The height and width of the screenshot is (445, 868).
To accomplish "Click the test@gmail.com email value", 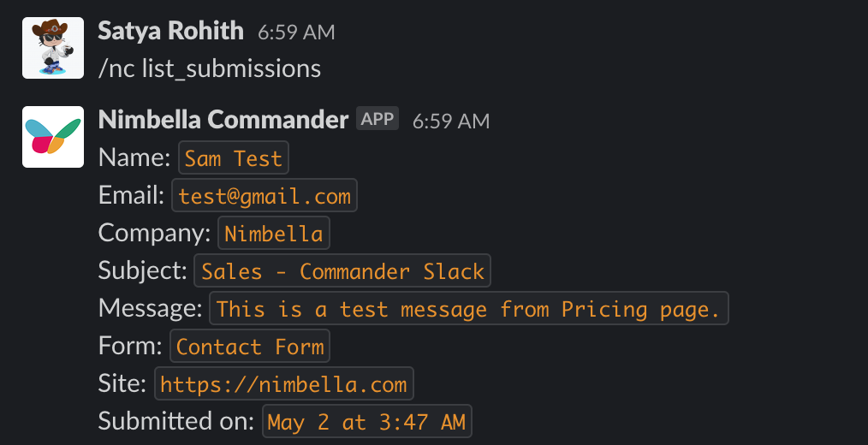I will click(265, 196).
